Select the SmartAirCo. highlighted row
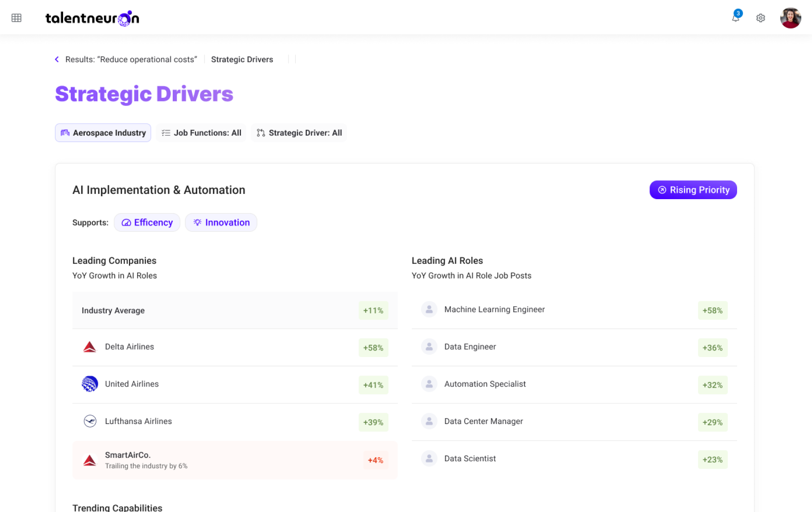Image resolution: width=812 pixels, height=512 pixels. 235,460
